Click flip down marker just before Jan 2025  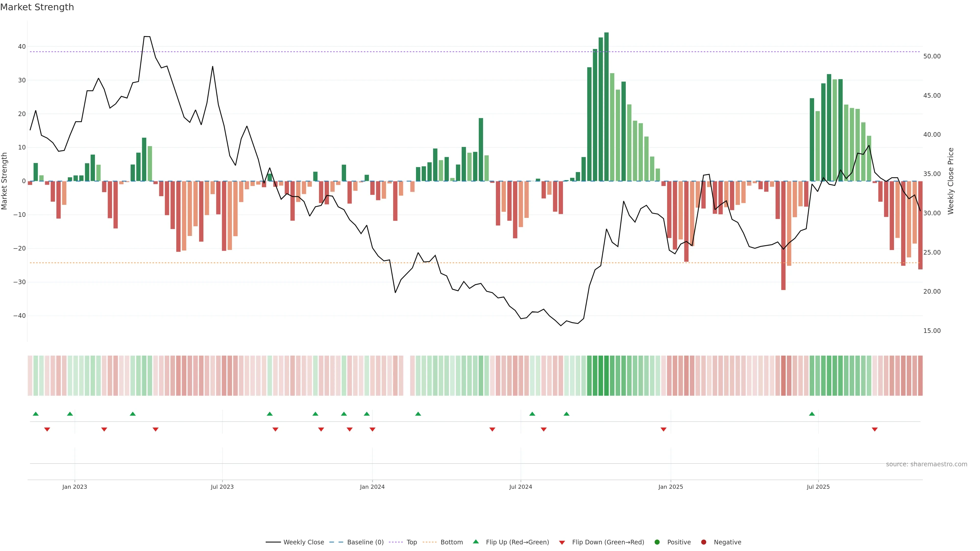click(664, 429)
